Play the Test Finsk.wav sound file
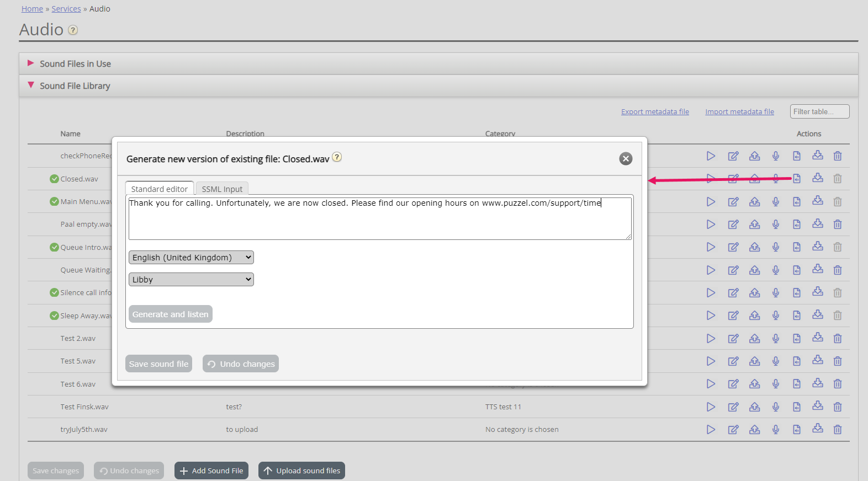This screenshot has width=868, height=481. pyautogui.click(x=711, y=407)
